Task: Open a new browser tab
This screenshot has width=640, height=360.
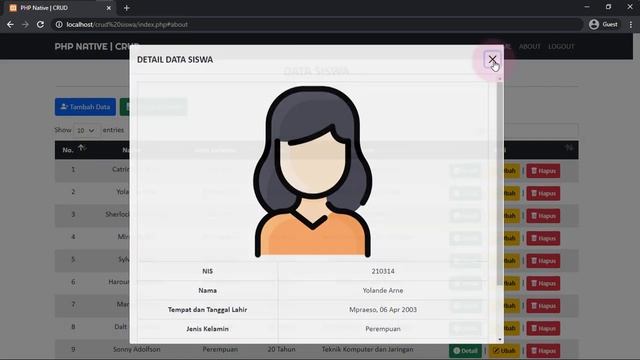Action: (127, 8)
